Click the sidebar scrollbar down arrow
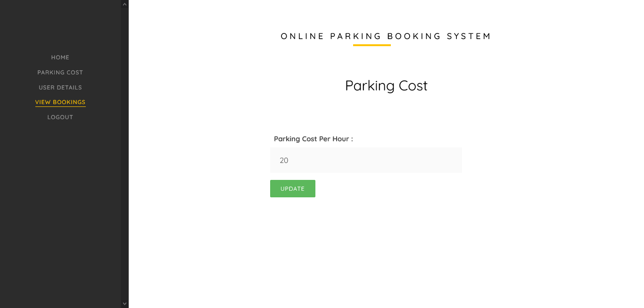Screen dimensions: 644x308 124,304
